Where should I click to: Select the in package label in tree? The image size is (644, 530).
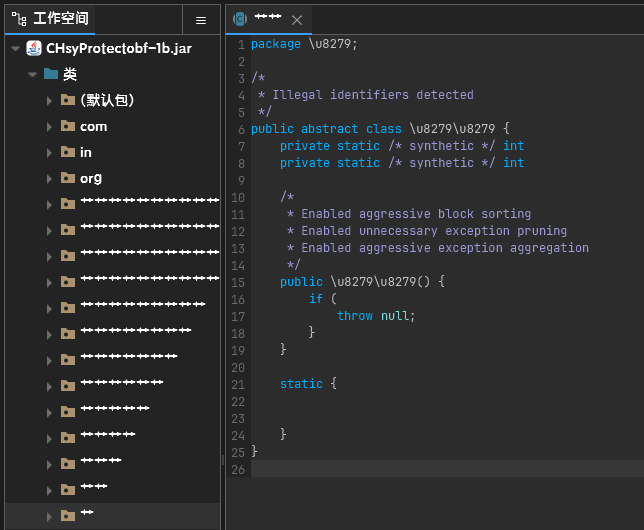(x=85, y=152)
